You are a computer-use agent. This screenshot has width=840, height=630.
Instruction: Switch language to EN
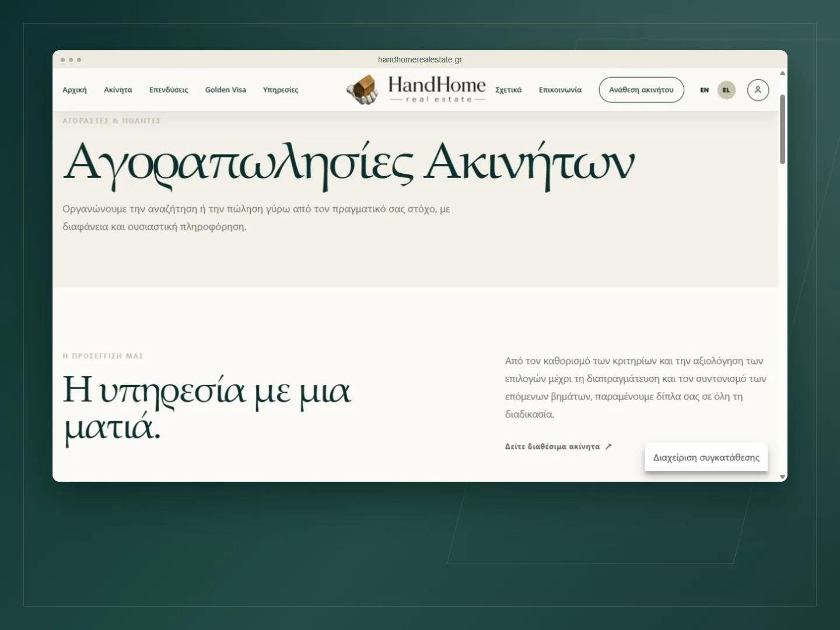coord(704,90)
